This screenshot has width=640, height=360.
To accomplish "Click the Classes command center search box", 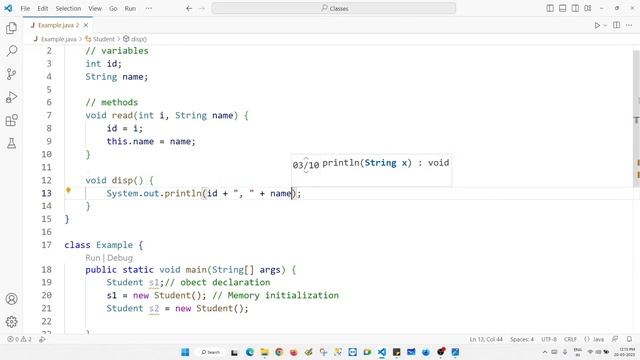I will pyautogui.click(x=333, y=8).
